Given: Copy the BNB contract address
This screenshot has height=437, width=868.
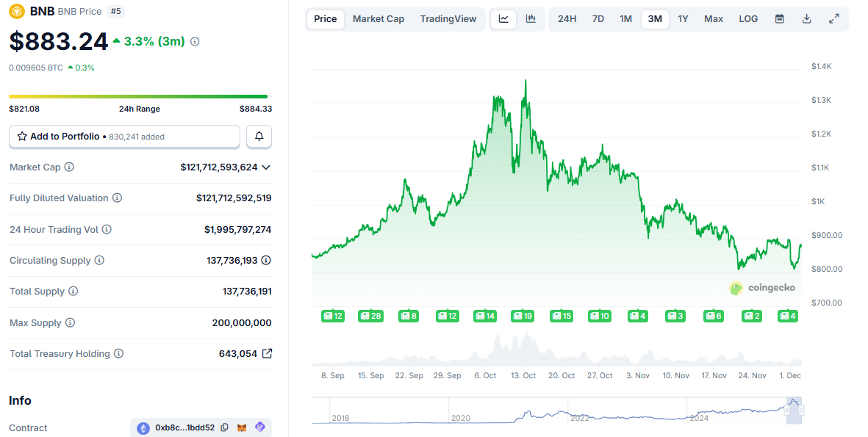Looking at the screenshot, I should pos(224,427).
